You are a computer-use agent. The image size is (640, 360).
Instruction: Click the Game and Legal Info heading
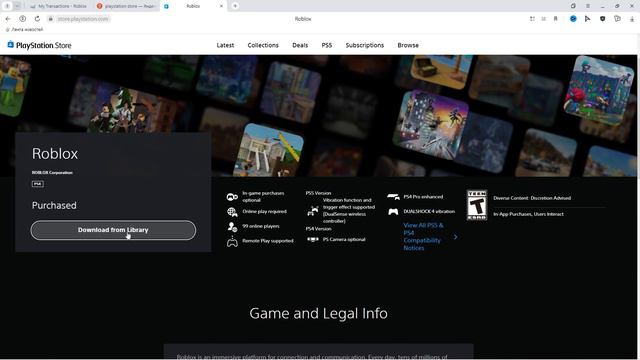[318, 313]
